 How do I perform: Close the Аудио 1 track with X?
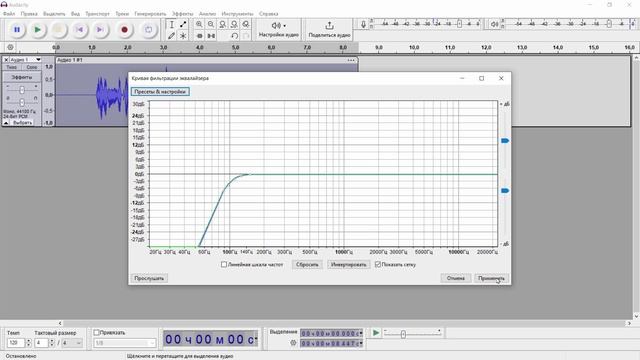(6, 60)
